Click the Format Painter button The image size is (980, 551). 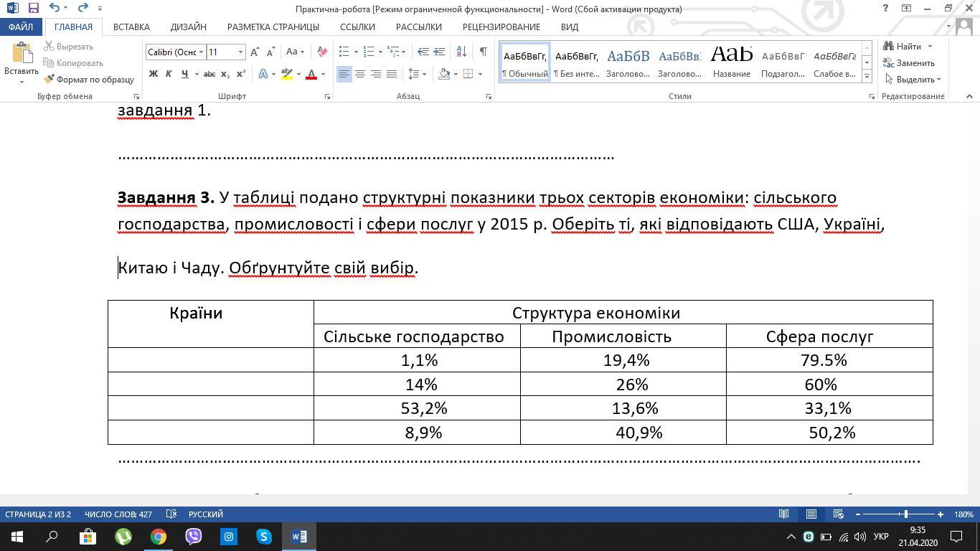click(x=89, y=80)
